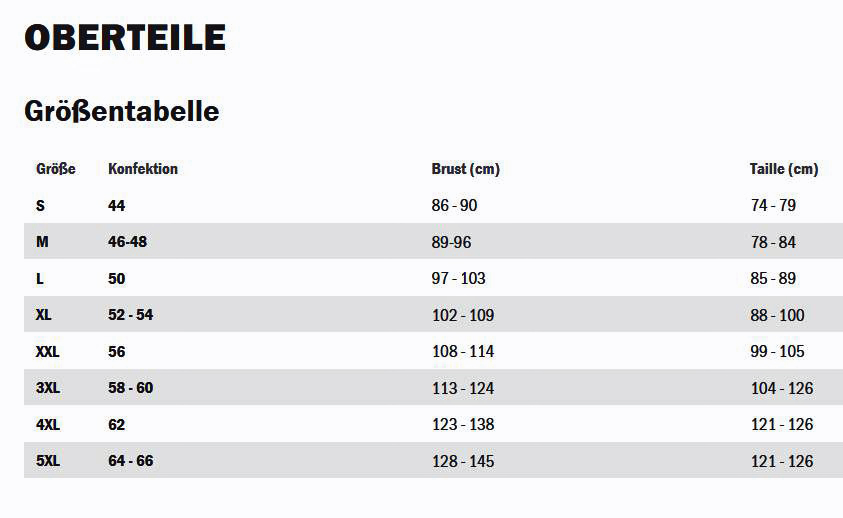The width and height of the screenshot is (843, 518).
Task: Click size XL row label
Action: [x=44, y=315]
